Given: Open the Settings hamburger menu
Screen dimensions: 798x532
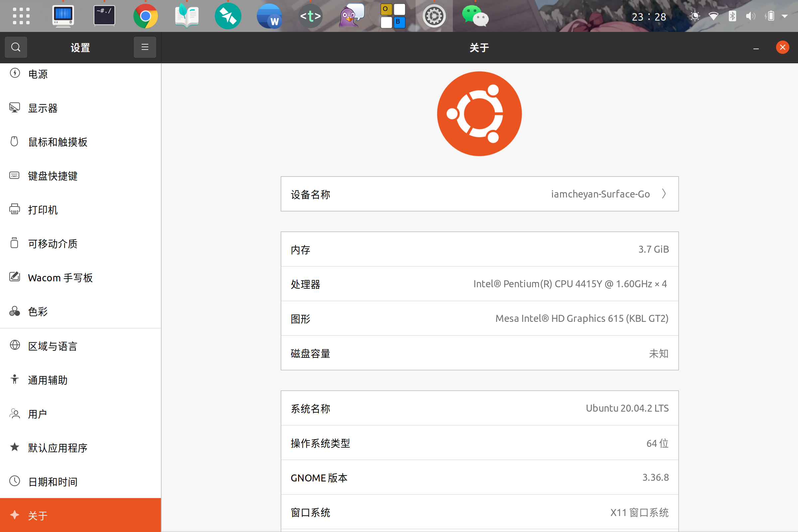Looking at the screenshot, I should [145, 47].
